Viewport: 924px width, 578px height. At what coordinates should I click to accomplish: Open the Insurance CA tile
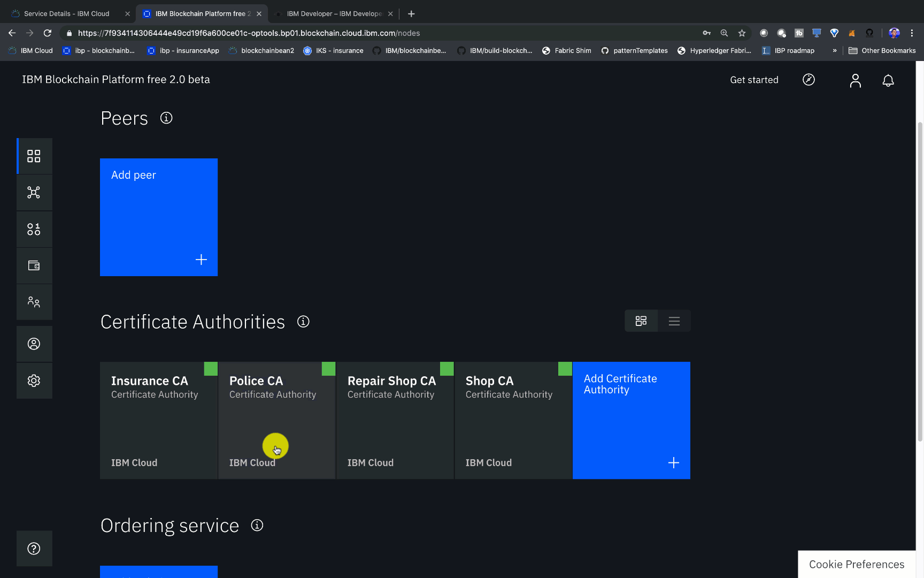[x=159, y=421]
